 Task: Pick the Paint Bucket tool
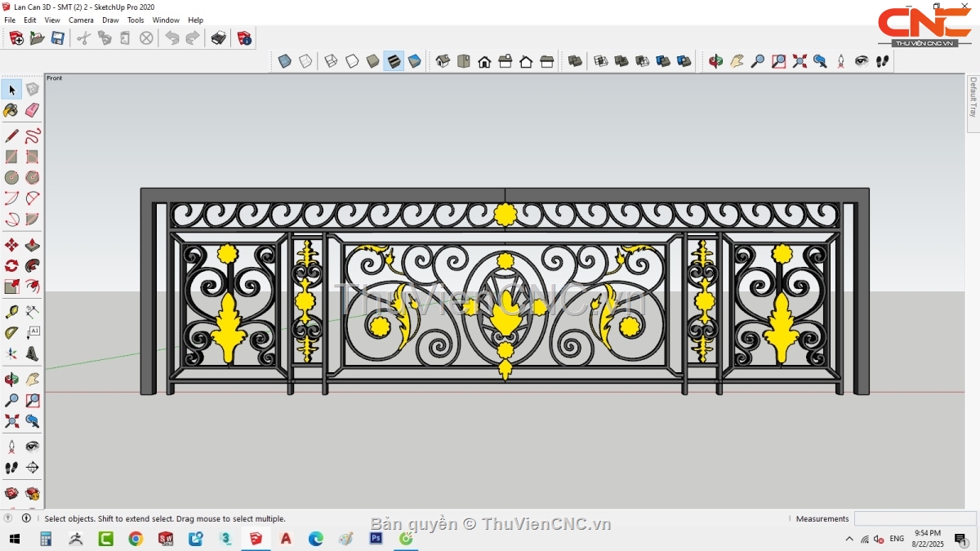11,110
